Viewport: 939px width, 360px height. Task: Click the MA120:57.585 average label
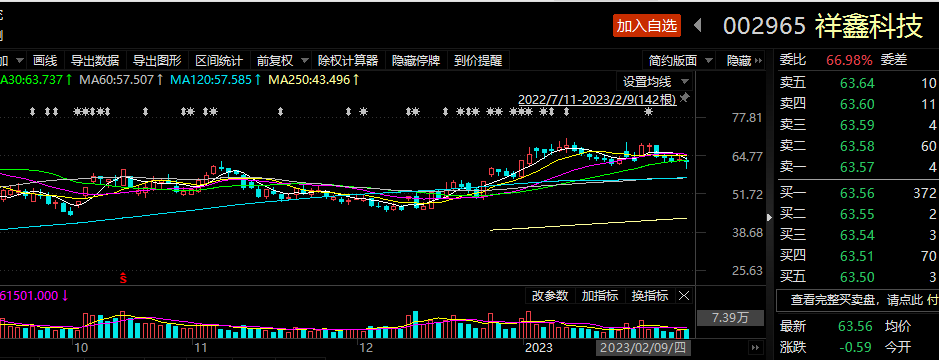216,79
